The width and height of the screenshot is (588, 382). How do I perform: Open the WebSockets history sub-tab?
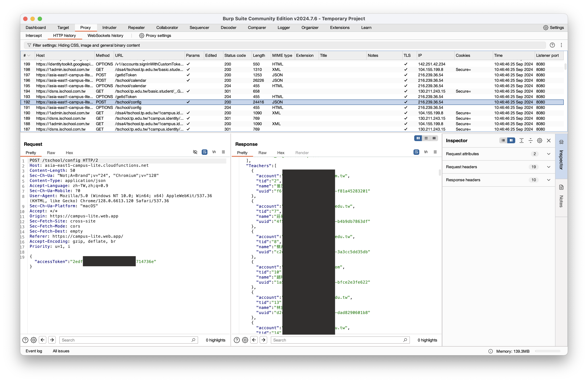[105, 35]
